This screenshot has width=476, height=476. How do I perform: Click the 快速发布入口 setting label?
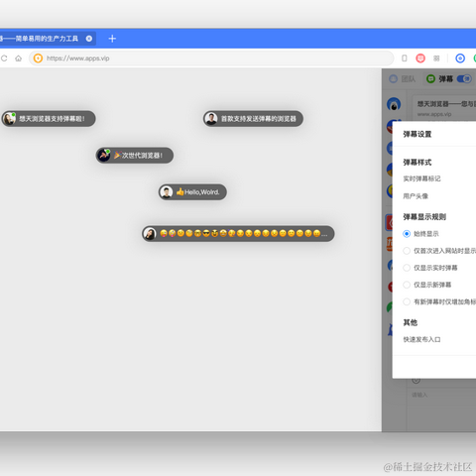421,339
